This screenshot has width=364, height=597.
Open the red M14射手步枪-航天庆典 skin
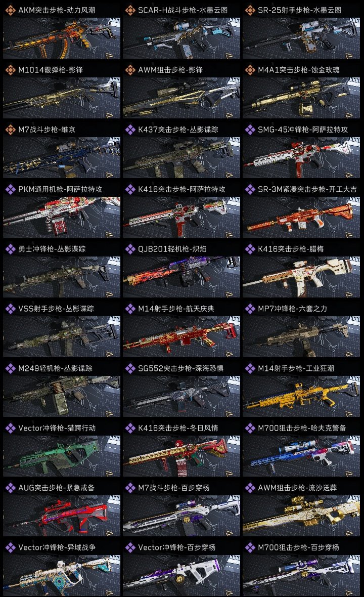click(181, 336)
